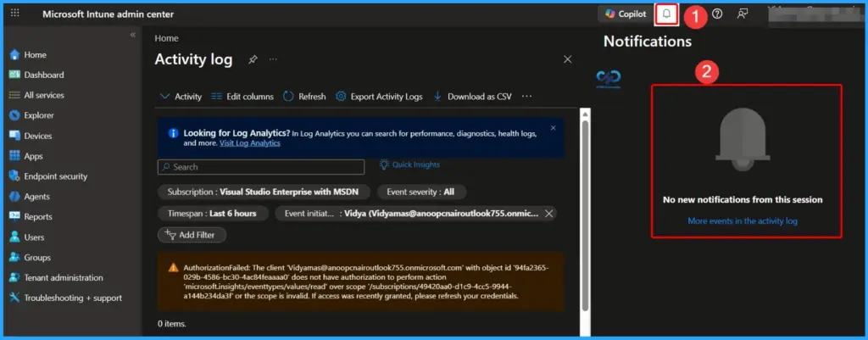Collapse the left navigation menu
This screenshot has width=868, height=340.
pyautogui.click(x=133, y=35)
